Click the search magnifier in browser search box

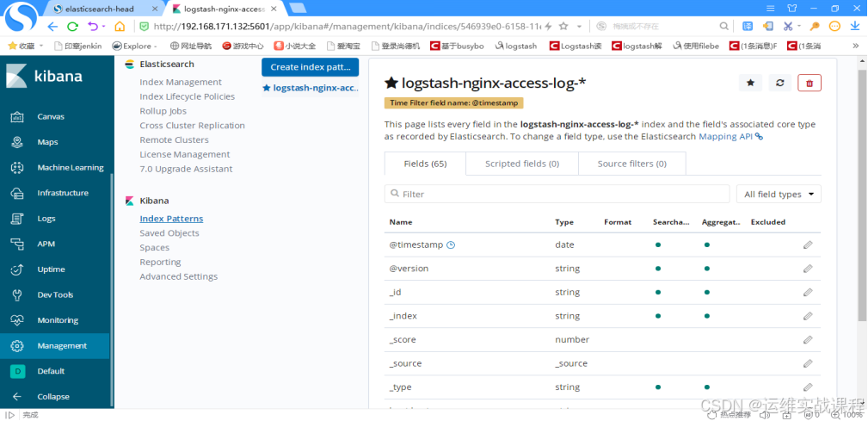point(723,26)
